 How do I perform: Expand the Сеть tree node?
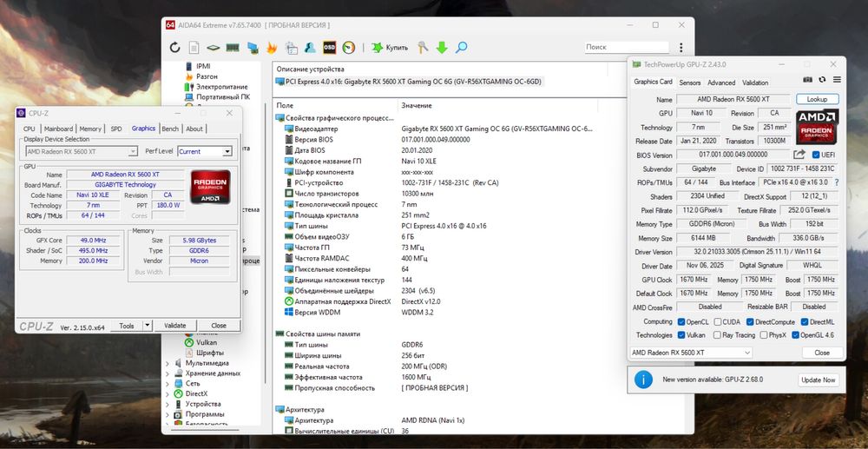[168, 383]
